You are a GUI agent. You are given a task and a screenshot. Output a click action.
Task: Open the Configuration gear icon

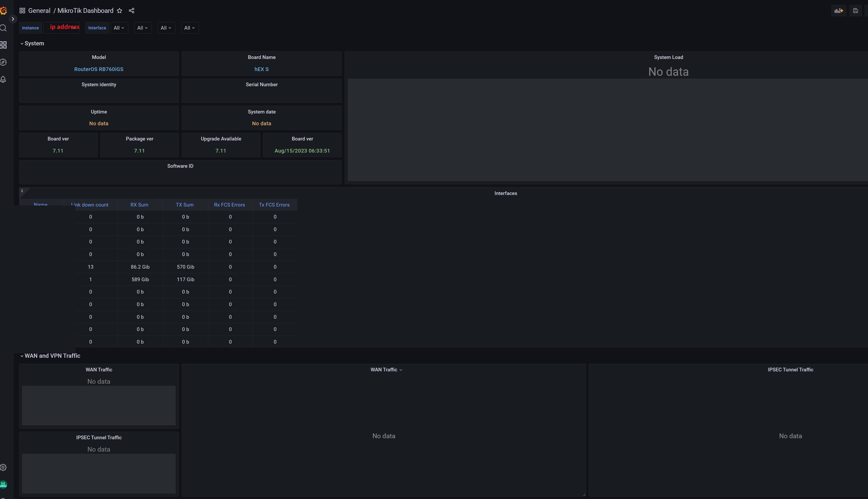4,467
